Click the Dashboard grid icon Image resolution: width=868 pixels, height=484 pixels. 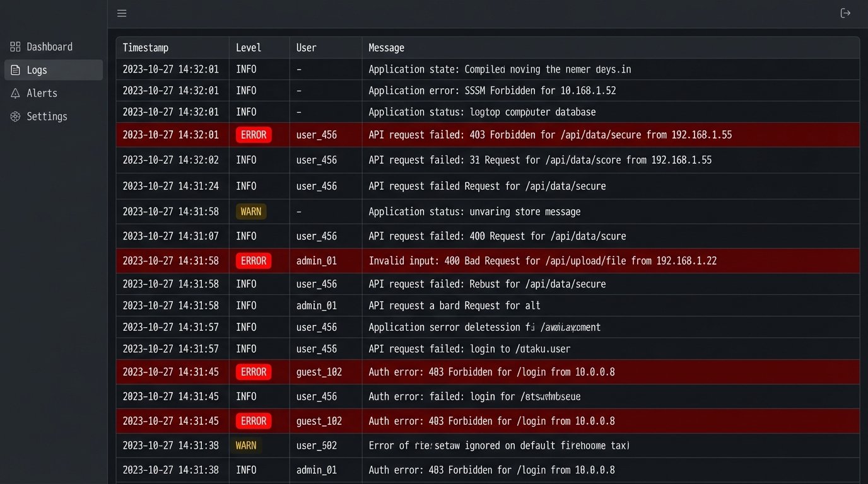click(15, 47)
